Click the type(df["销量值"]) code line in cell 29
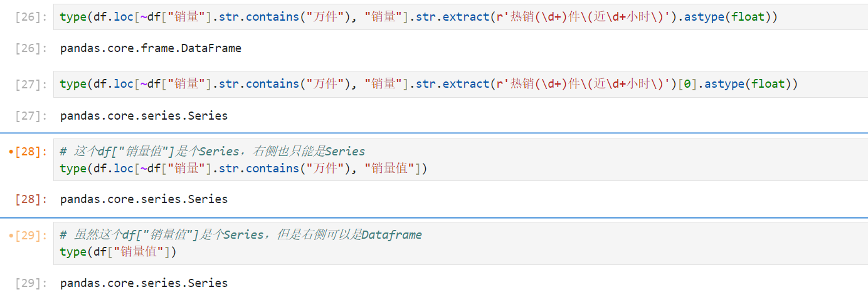868x297 pixels. (119, 252)
